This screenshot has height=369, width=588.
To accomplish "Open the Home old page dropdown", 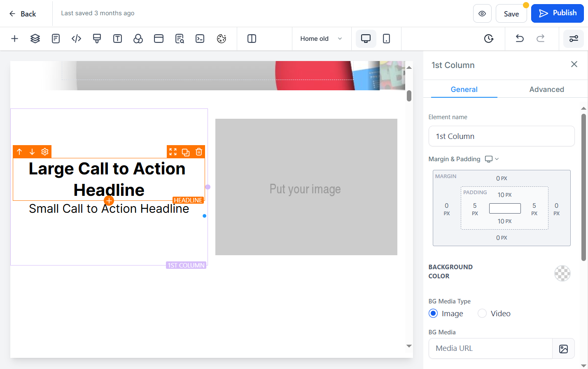I will (321, 39).
